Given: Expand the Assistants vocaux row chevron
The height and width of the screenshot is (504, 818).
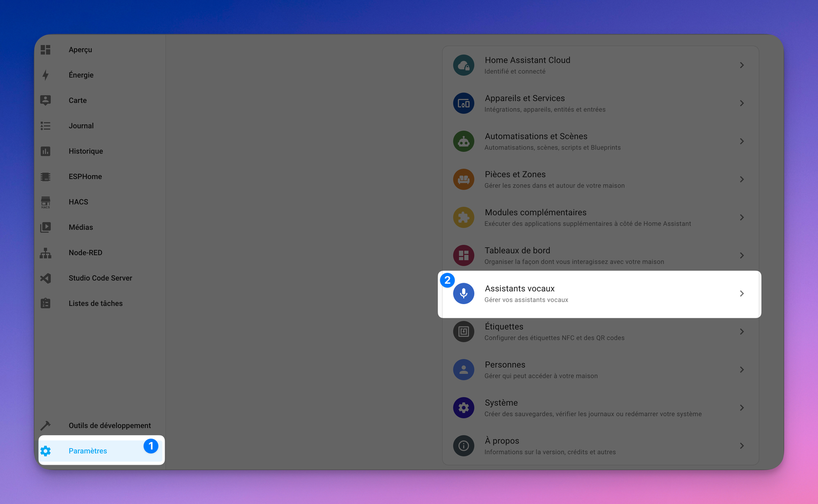Looking at the screenshot, I should (742, 293).
